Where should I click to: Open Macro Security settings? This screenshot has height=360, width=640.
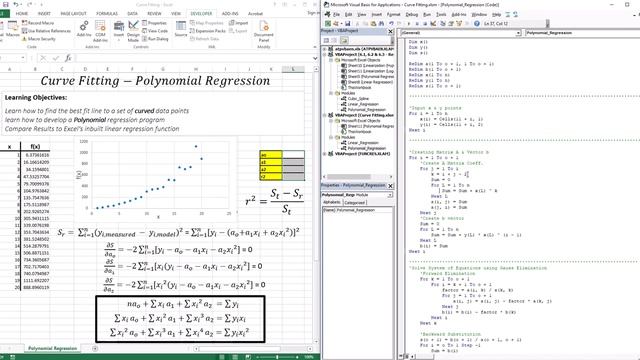coord(39,39)
